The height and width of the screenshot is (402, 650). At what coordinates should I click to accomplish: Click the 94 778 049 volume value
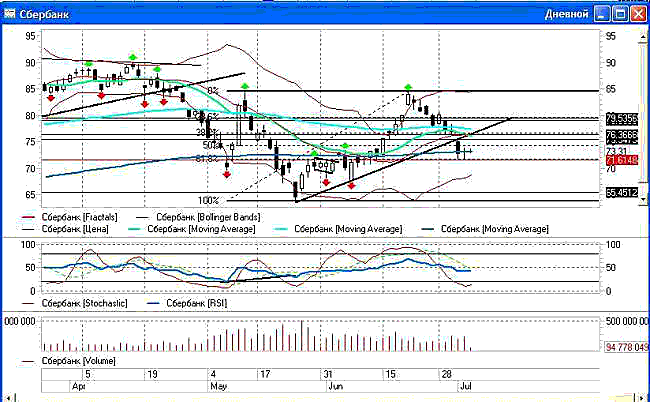[x=627, y=347]
